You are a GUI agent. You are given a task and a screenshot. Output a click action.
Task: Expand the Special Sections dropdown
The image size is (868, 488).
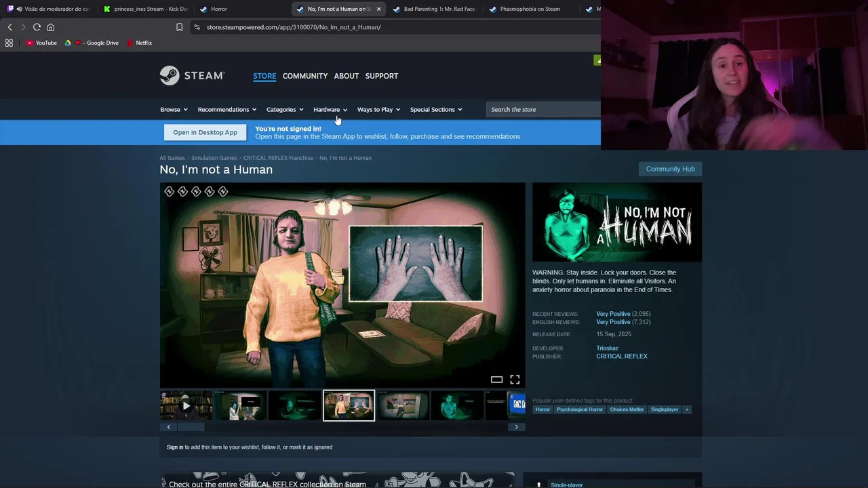click(x=436, y=109)
